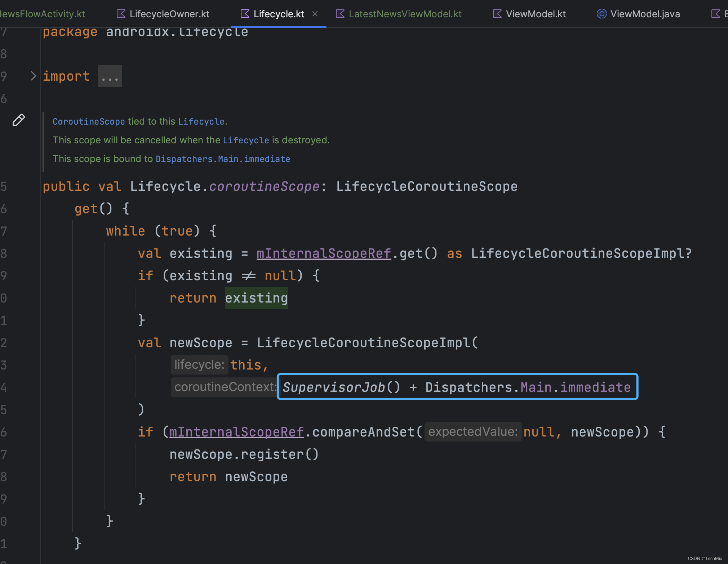Viewport: 728px width, 564px height.
Task: Click the 'coroutineContext:' parameter hint
Action: pos(224,387)
